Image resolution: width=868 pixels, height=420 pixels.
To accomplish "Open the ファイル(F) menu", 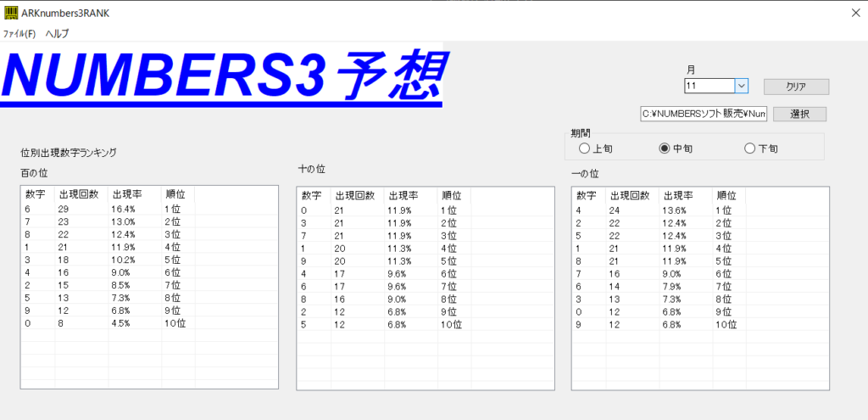I will [19, 34].
